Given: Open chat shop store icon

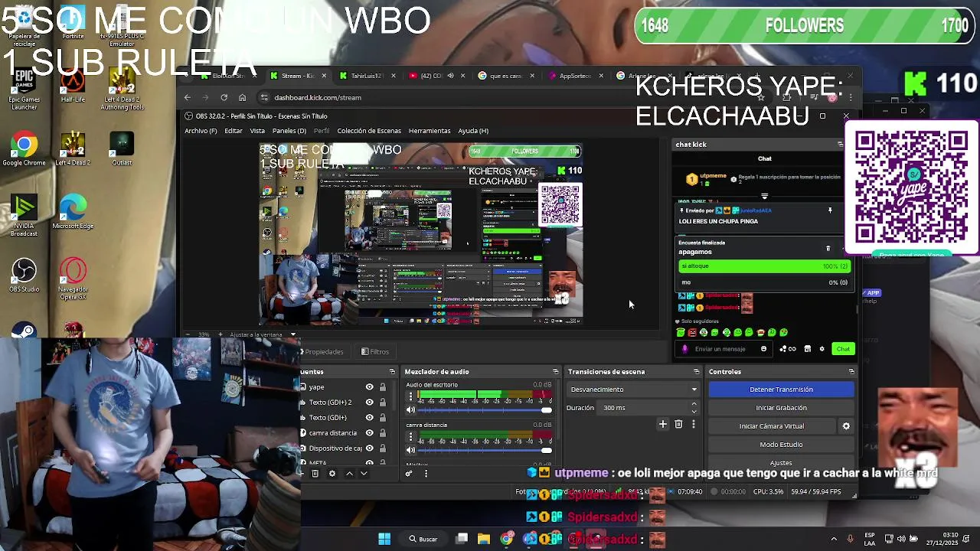Looking at the screenshot, I should coord(807,349).
